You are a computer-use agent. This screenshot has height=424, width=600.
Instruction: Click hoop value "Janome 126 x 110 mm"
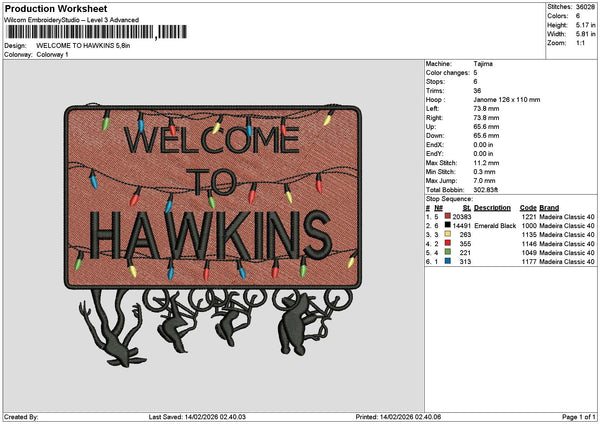(x=507, y=100)
